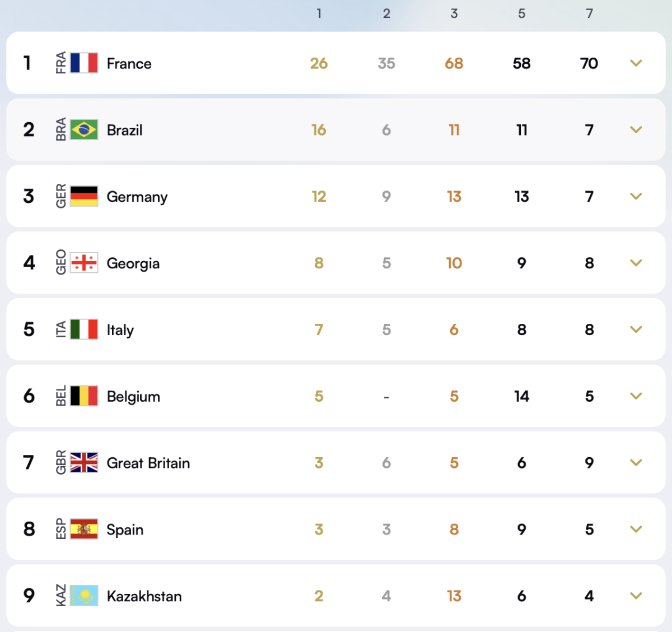672x632 pixels.
Task: Expand the Kazakhstan row details
Action: point(636,596)
